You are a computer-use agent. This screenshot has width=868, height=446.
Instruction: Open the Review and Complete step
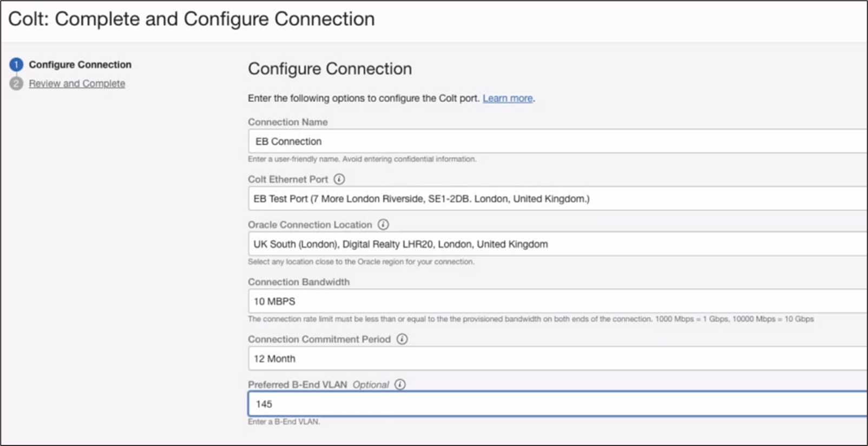coord(77,83)
